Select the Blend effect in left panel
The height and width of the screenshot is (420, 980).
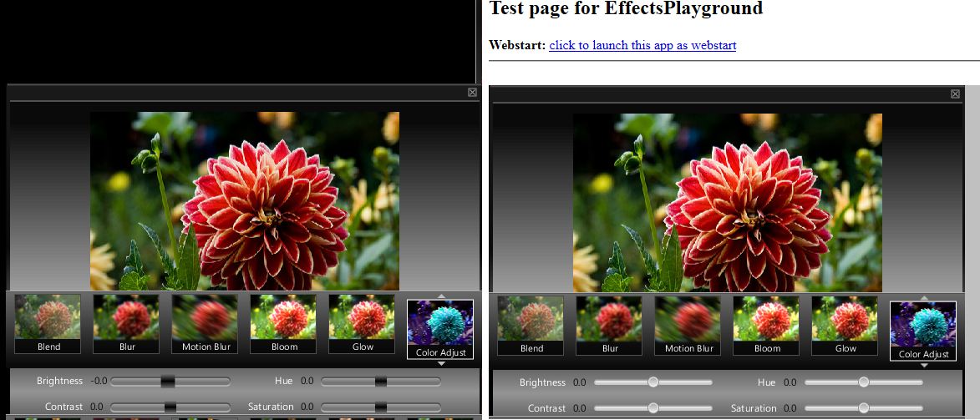[x=48, y=322]
